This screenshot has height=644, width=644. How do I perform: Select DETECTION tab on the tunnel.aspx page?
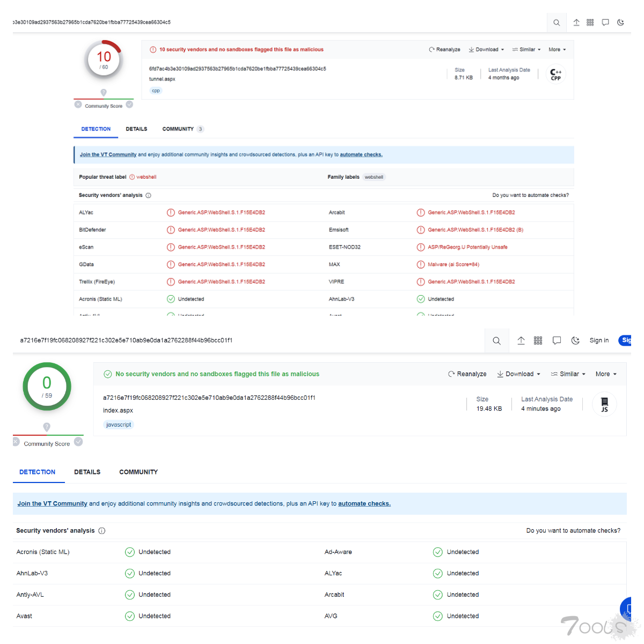pyautogui.click(x=96, y=129)
